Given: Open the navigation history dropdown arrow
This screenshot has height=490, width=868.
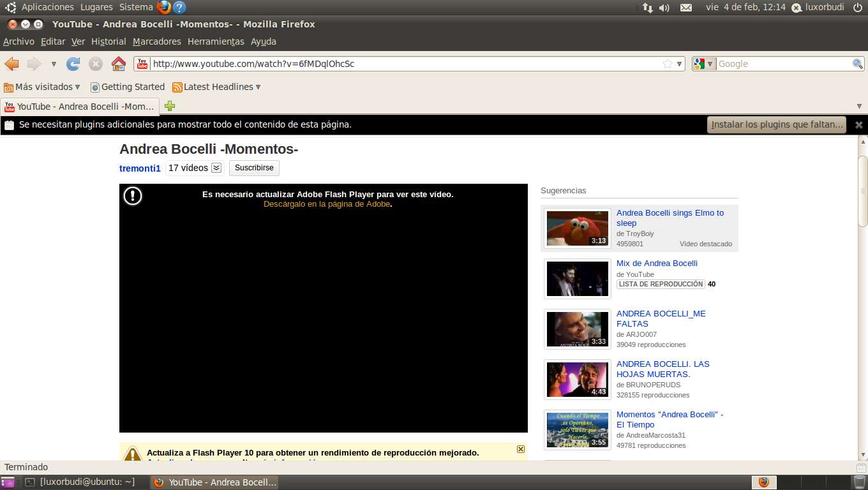Looking at the screenshot, I should click(54, 64).
